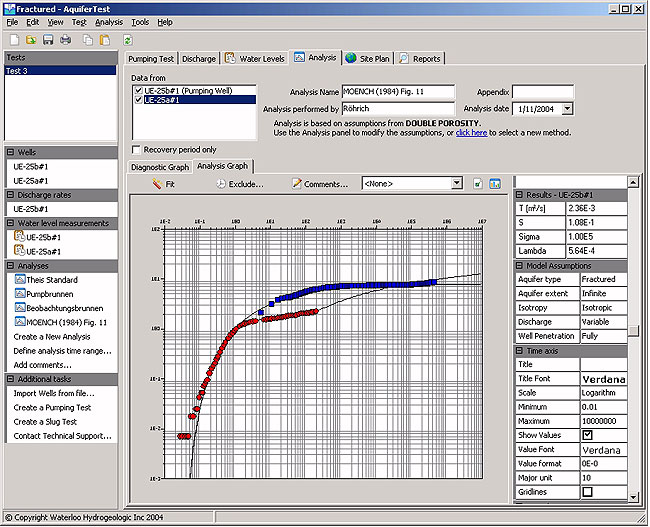
Task: Click Create a New Analysis link
Action: pos(53,337)
